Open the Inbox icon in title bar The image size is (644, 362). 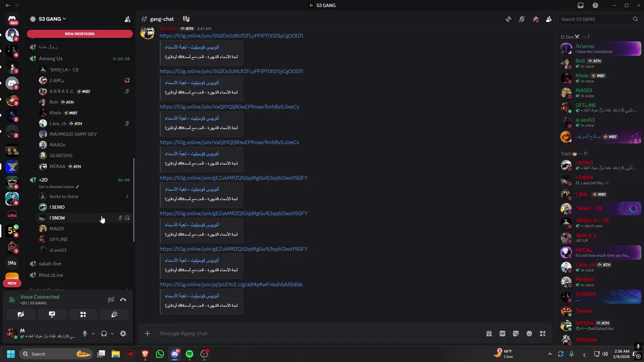(581, 6)
